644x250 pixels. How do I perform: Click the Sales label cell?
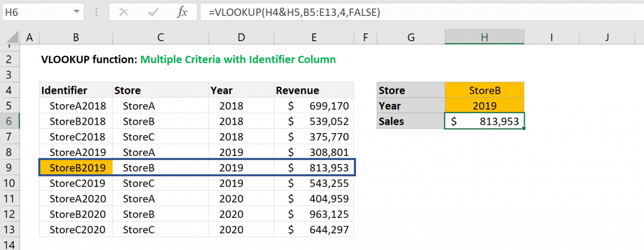pos(410,121)
